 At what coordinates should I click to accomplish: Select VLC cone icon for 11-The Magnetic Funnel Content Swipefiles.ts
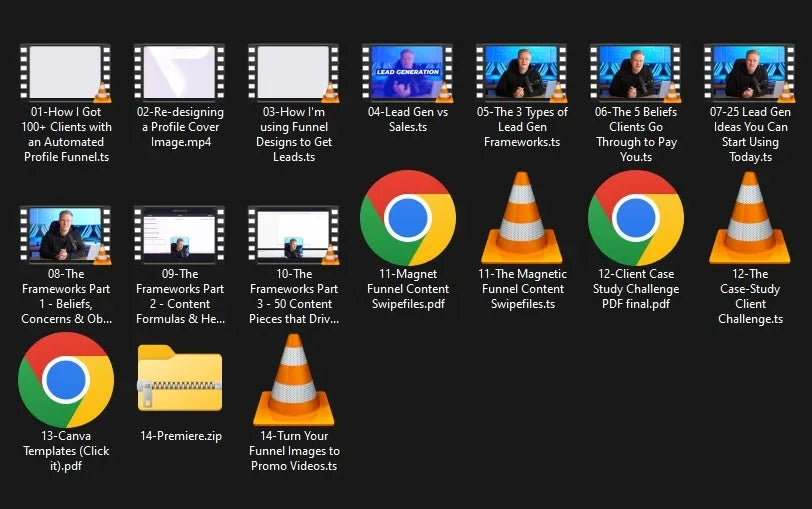tap(521, 218)
